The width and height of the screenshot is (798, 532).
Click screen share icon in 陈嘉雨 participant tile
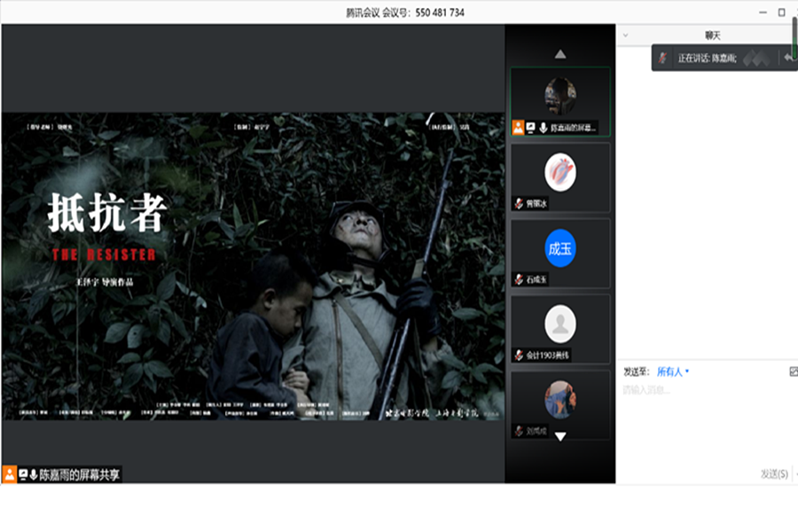[x=530, y=128]
